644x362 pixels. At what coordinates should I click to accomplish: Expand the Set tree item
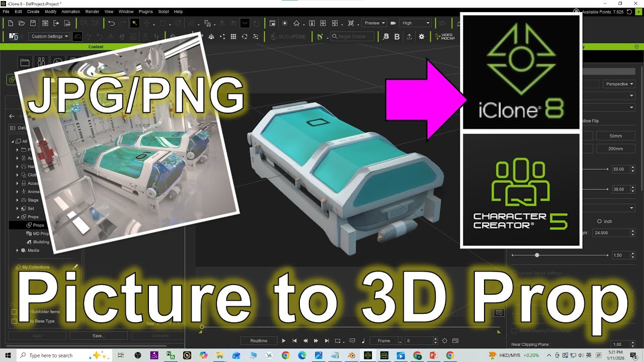(17, 208)
